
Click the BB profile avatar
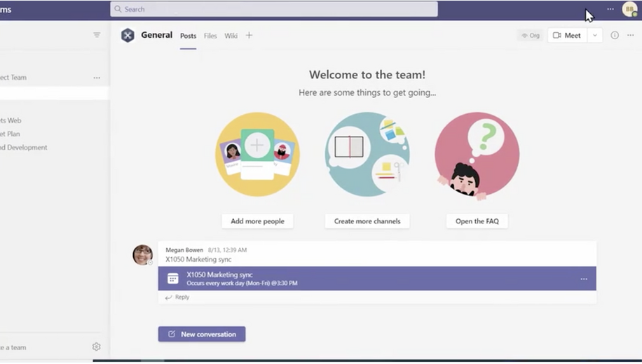click(629, 9)
